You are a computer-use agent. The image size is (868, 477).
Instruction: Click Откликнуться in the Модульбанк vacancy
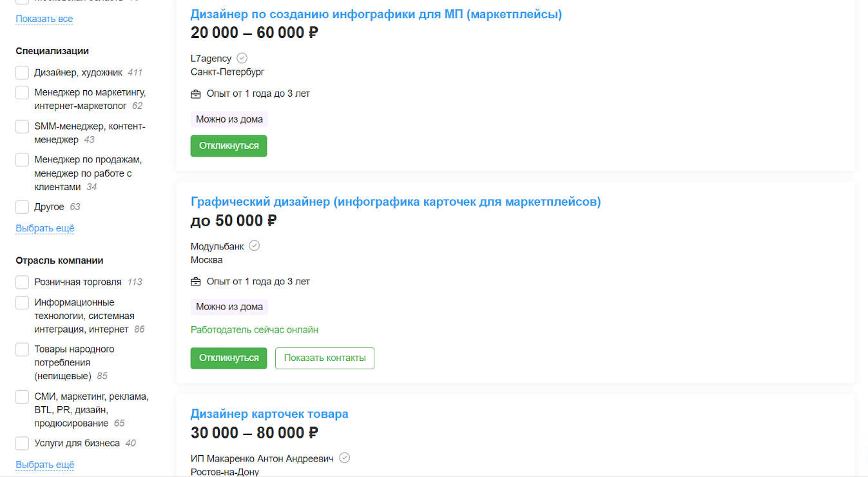coord(229,358)
